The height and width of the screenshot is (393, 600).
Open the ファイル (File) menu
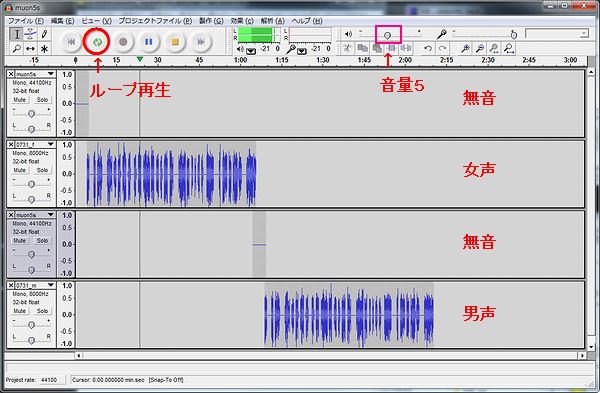(26, 21)
